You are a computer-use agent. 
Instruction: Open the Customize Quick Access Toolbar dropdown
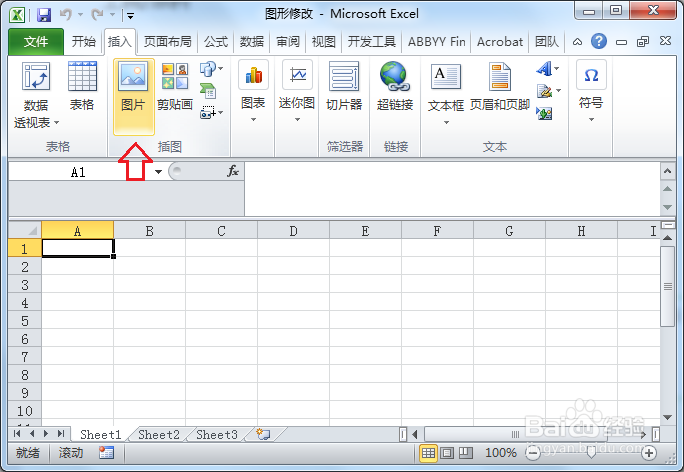pos(130,16)
